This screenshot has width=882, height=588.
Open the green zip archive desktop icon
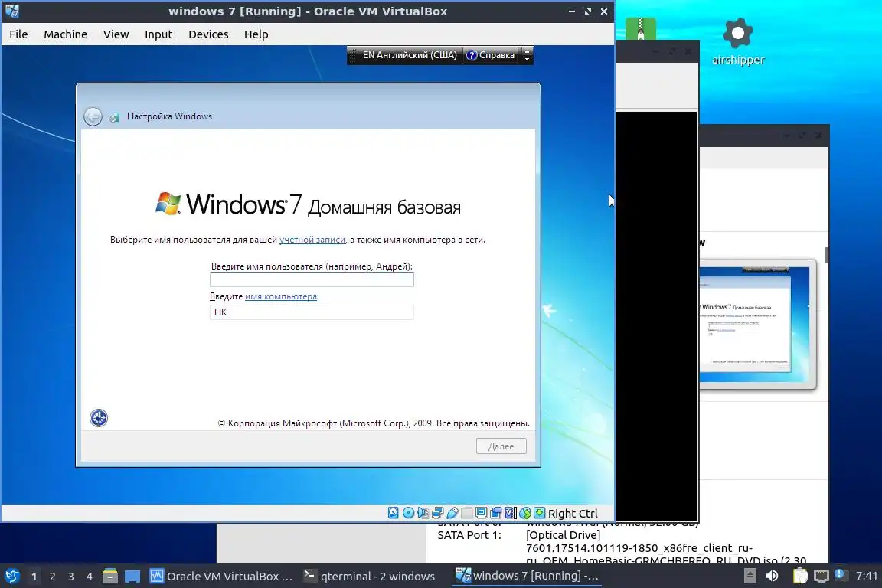tap(640, 28)
